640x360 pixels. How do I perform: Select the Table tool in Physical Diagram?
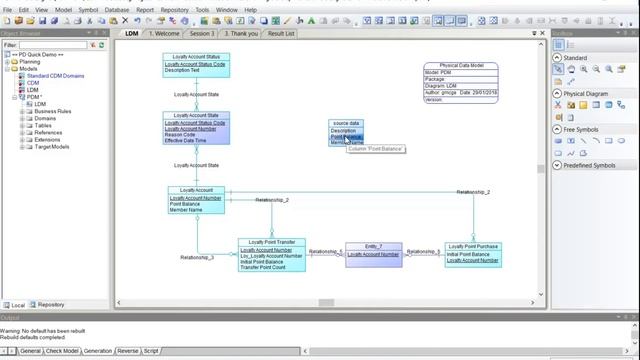596,105
